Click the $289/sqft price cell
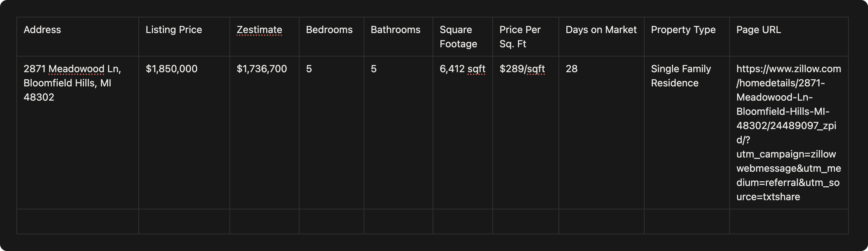The width and height of the screenshot is (868, 251). (522, 69)
